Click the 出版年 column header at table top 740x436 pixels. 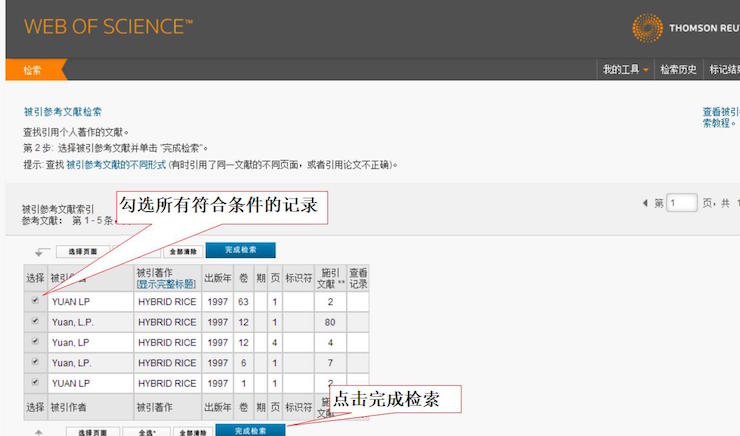click(217, 278)
